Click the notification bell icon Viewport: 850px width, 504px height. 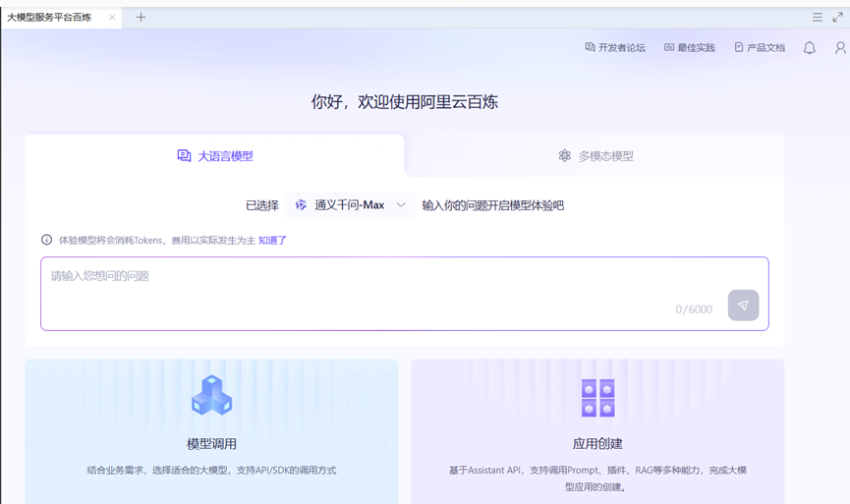point(810,48)
